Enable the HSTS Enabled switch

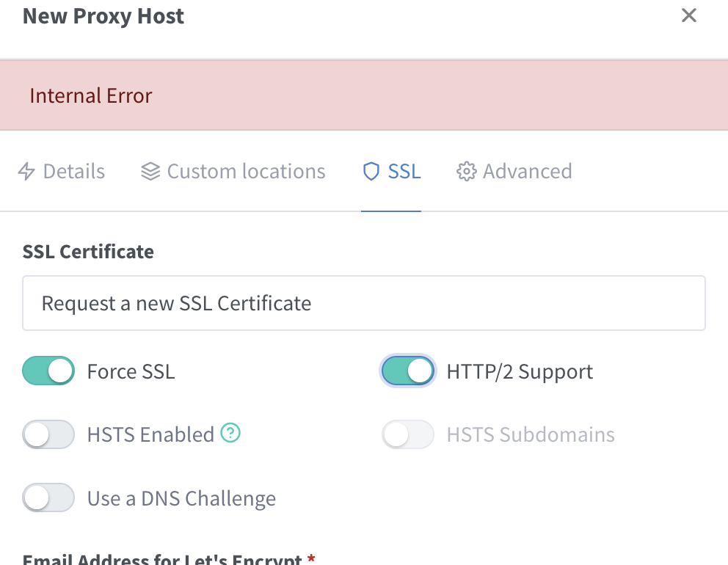click(48, 434)
